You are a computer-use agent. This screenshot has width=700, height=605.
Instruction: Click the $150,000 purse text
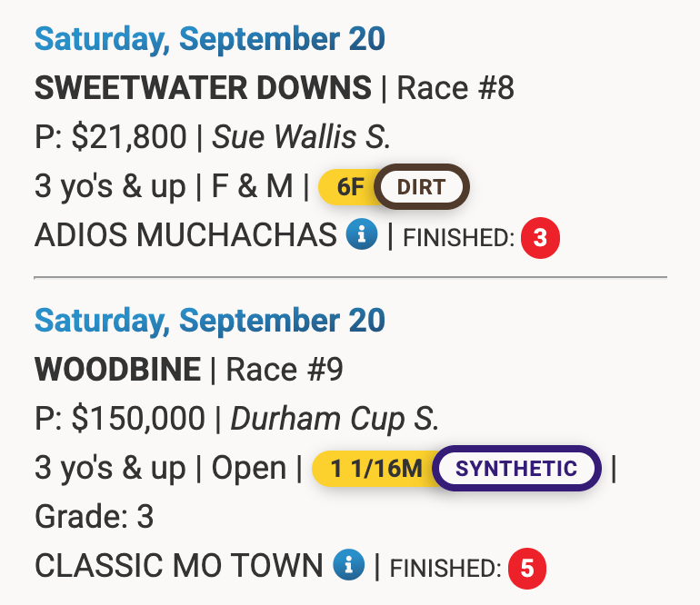(x=137, y=419)
